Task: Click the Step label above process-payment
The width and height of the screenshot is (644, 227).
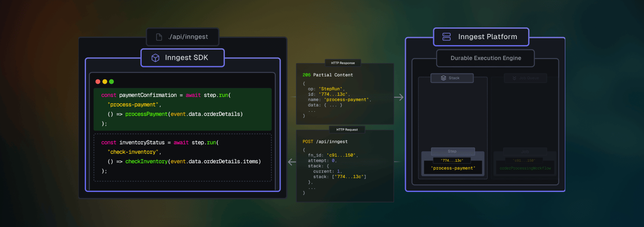Action: (x=452, y=151)
